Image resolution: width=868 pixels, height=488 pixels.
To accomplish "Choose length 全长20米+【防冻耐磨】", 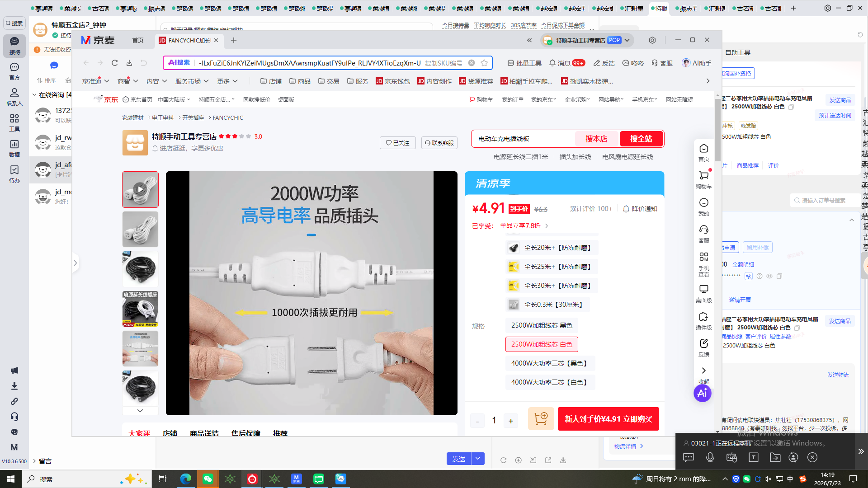I will (552, 248).
